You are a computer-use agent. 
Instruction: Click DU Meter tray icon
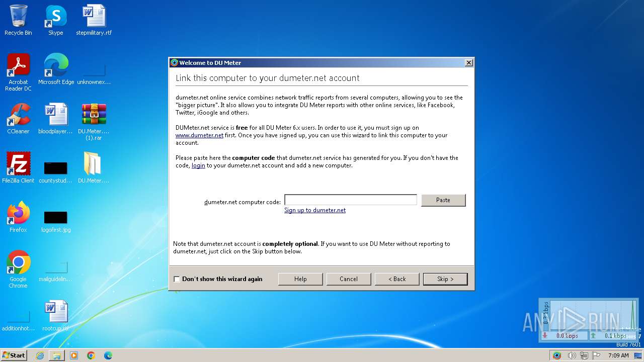pyautogui.click(x=556, y=355)
